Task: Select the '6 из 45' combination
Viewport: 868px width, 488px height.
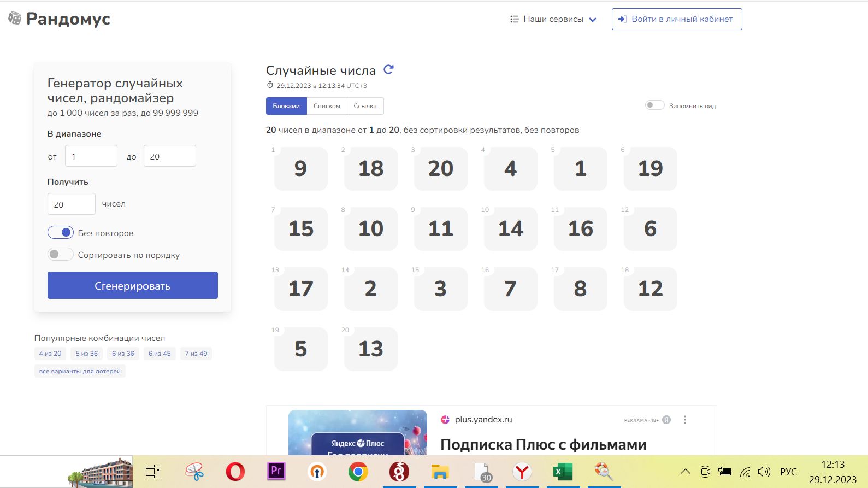Action: coord(160,354)
